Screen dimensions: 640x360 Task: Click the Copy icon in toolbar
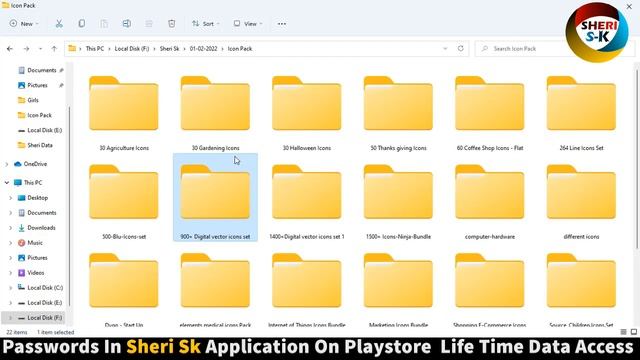[82, 24]
